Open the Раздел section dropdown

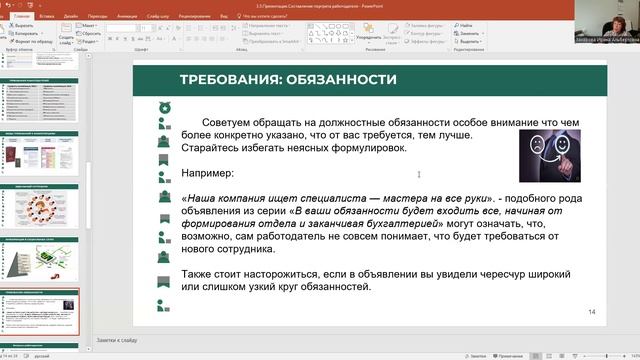[87, 41]
